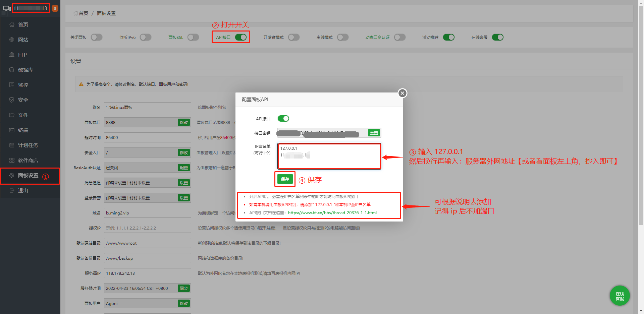Click the database icon next to 数据库
644x314 pixels.
point(12,70)
